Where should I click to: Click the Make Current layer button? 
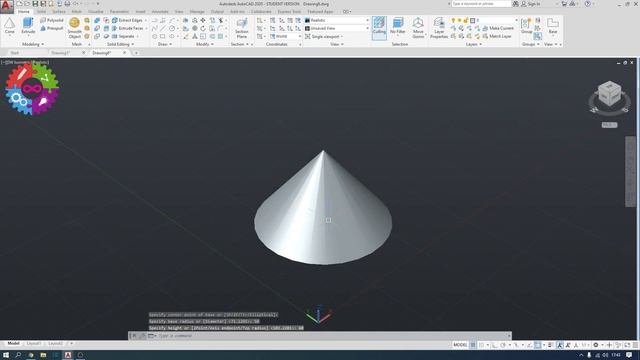tap(498, 28)
